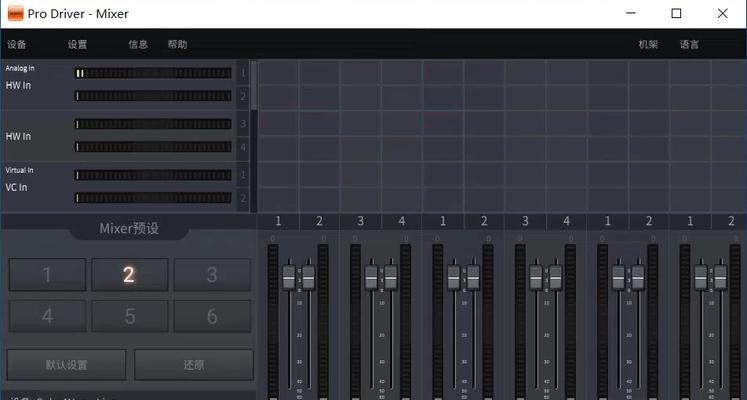Click the Virtual In channel 1 level meter

(x=153, y=175)
